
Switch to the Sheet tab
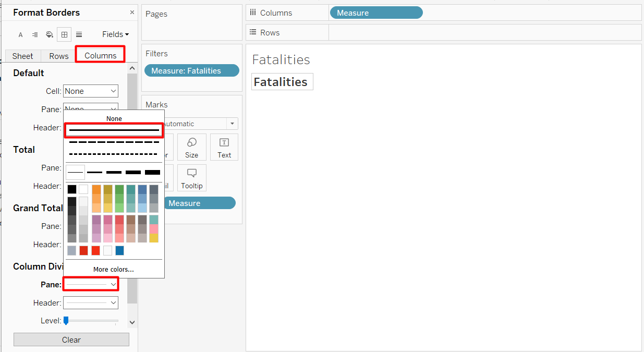tap(22, 56)
